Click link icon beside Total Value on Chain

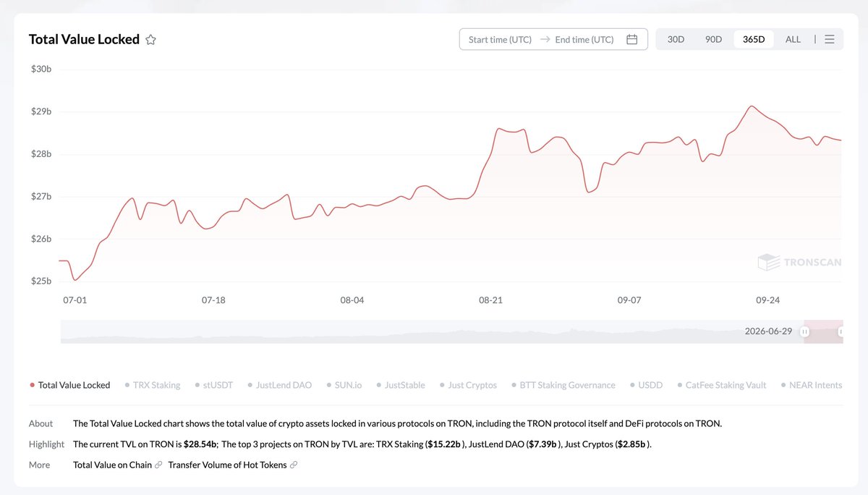(158, 465)
